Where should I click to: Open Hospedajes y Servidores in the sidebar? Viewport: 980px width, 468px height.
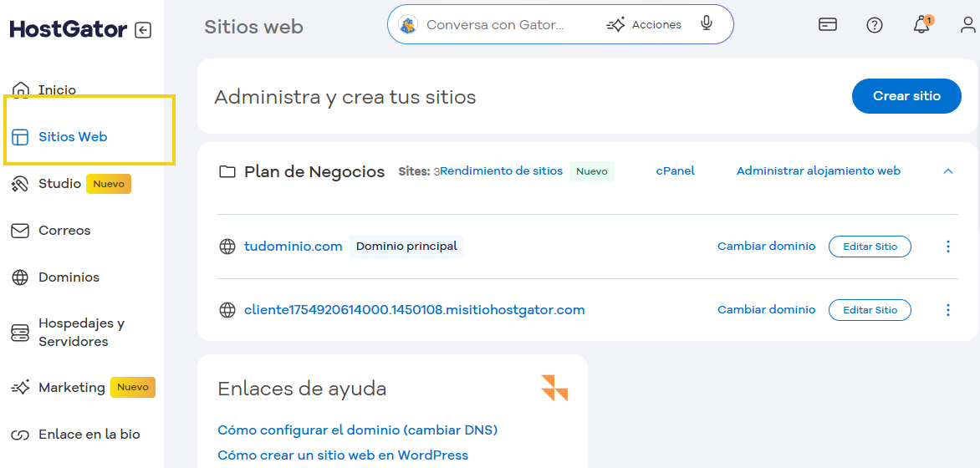tap(82, 333)
